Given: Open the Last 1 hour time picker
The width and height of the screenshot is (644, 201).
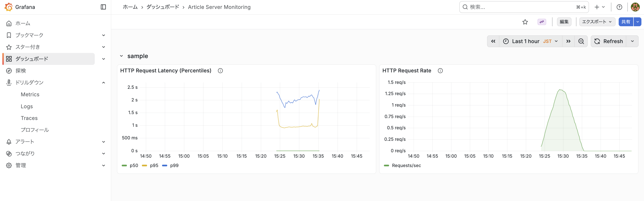Looking at the screenshot, I should (x=530, y=41).
